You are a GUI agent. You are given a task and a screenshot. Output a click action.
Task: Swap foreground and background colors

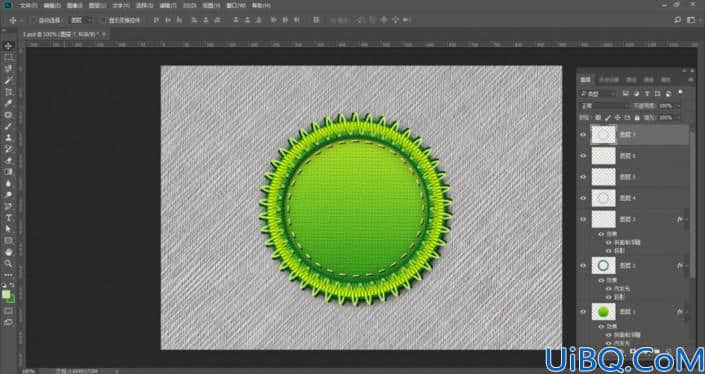13,285
